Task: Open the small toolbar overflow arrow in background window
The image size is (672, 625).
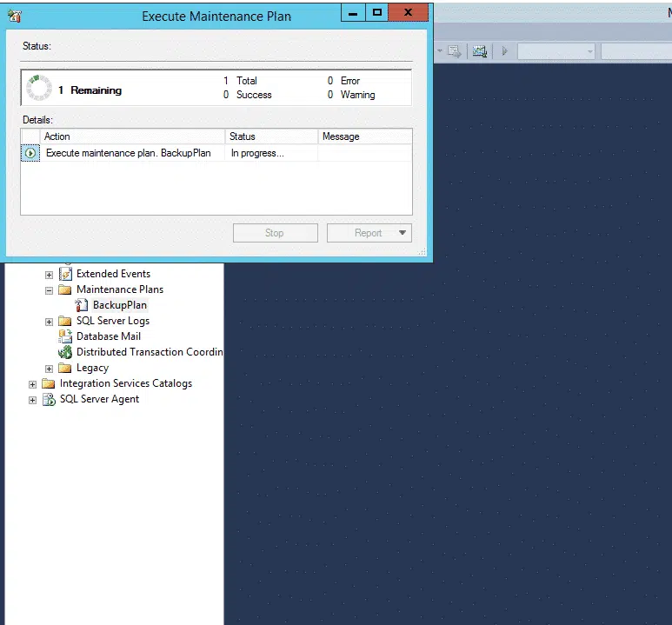Action: click(440, 51)
